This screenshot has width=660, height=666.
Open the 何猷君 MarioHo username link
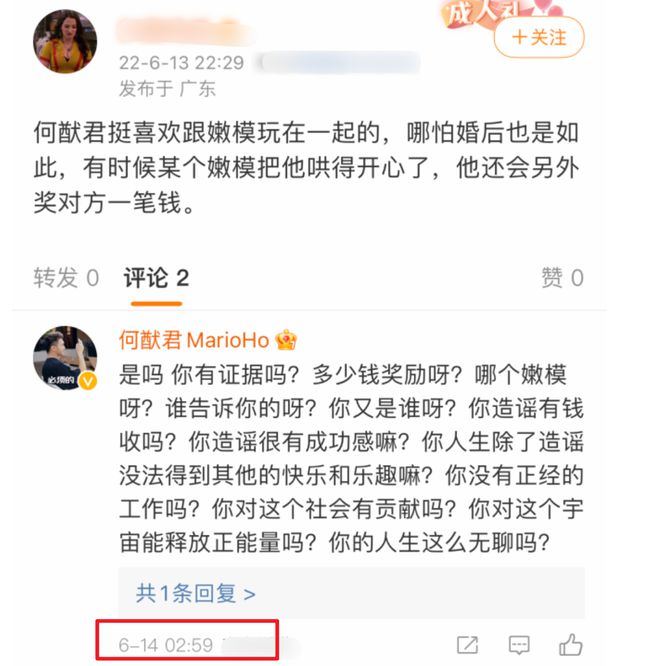(x=194, y=340)
